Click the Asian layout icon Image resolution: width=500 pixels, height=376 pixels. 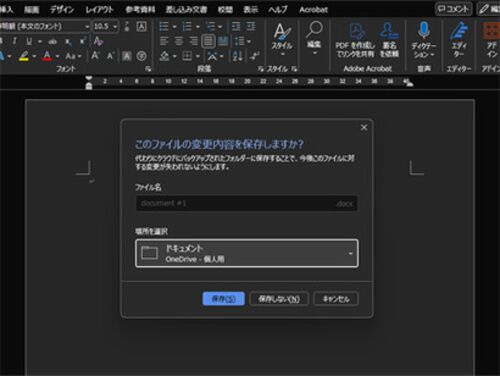click(x=212, y=56)
